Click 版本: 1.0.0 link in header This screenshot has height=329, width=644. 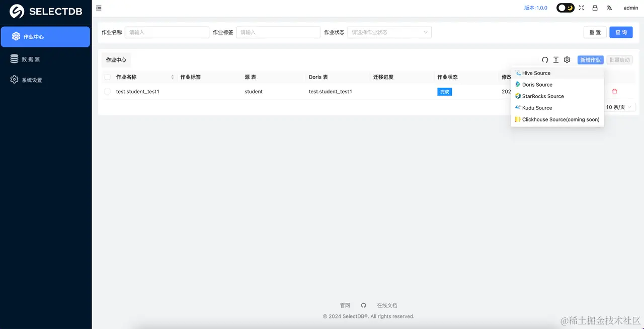coord(536,8)
